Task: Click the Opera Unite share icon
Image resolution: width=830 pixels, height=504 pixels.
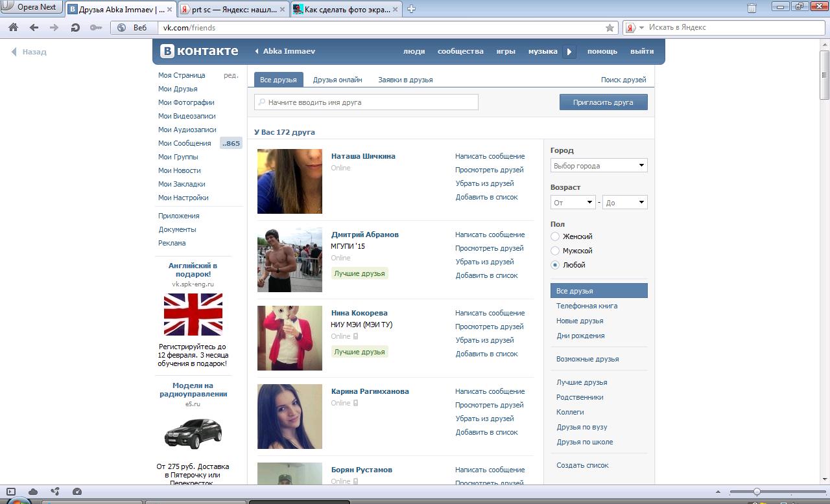Action: pyautogui.click(x=55, y=492)
